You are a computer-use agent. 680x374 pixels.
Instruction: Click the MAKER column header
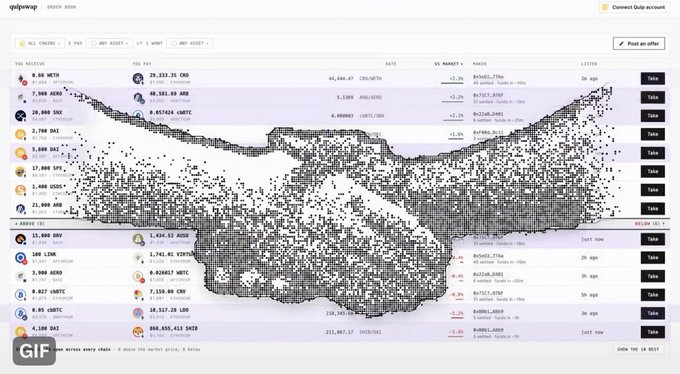point(480,64)
